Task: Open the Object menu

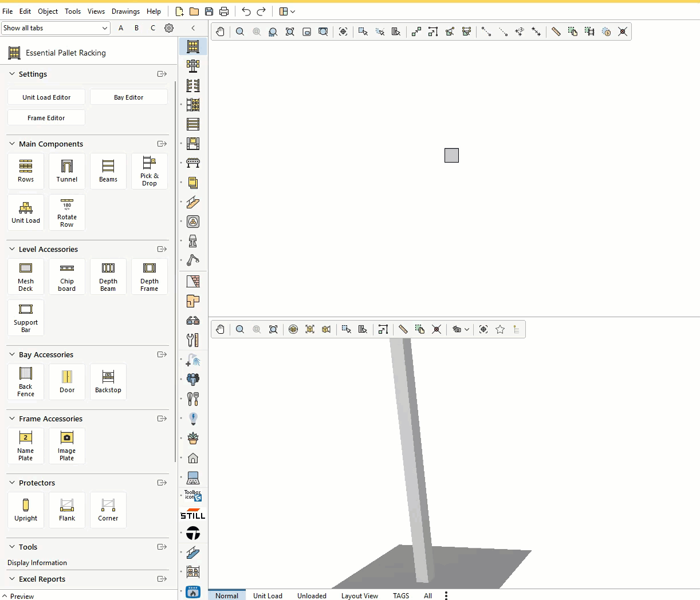Action: pos(48,11)
